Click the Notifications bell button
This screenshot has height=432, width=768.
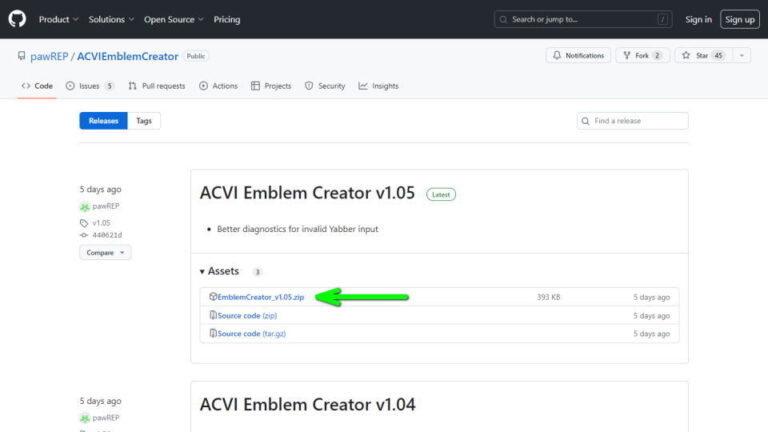click(x=578, y=56)
